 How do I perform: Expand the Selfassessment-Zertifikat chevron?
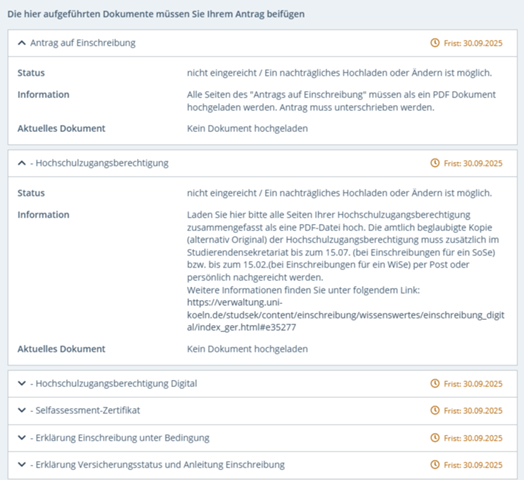coord(22,410)
